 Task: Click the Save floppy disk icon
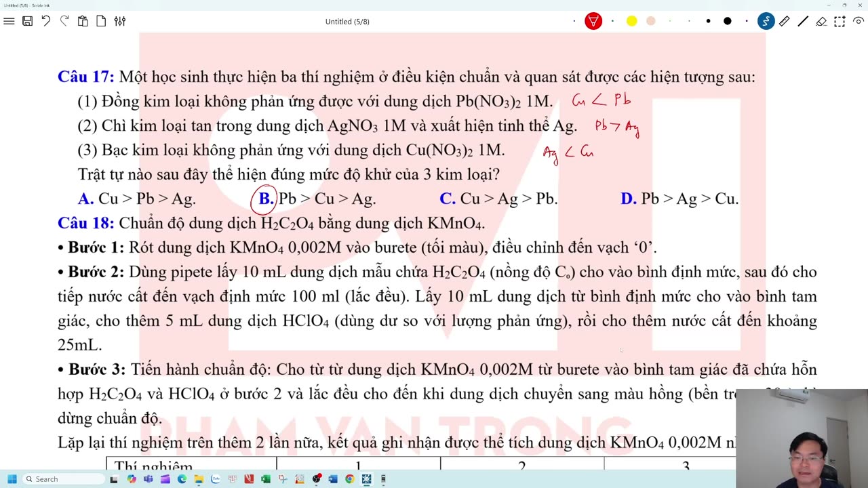(27, 21)
